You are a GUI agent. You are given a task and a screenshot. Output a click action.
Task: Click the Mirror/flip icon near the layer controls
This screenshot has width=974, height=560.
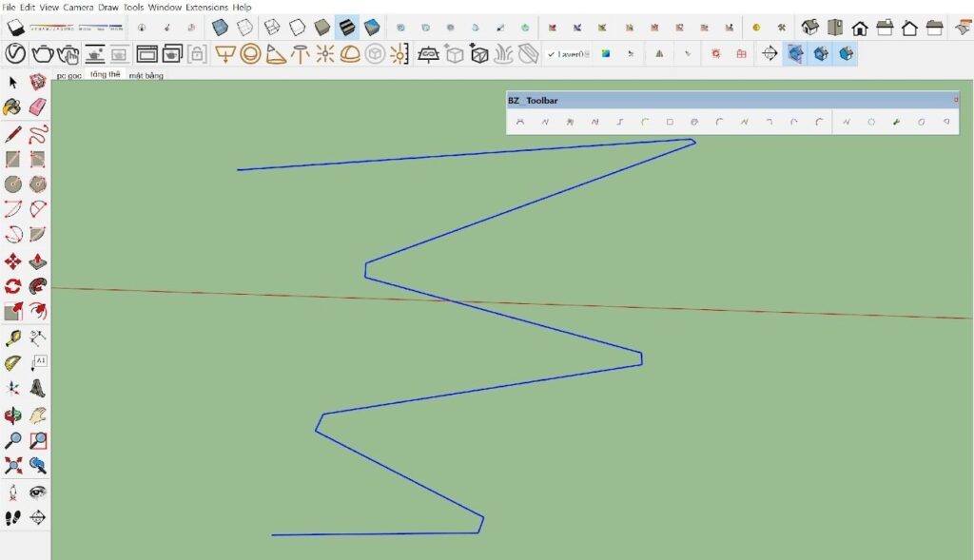(x=658, y=54)
